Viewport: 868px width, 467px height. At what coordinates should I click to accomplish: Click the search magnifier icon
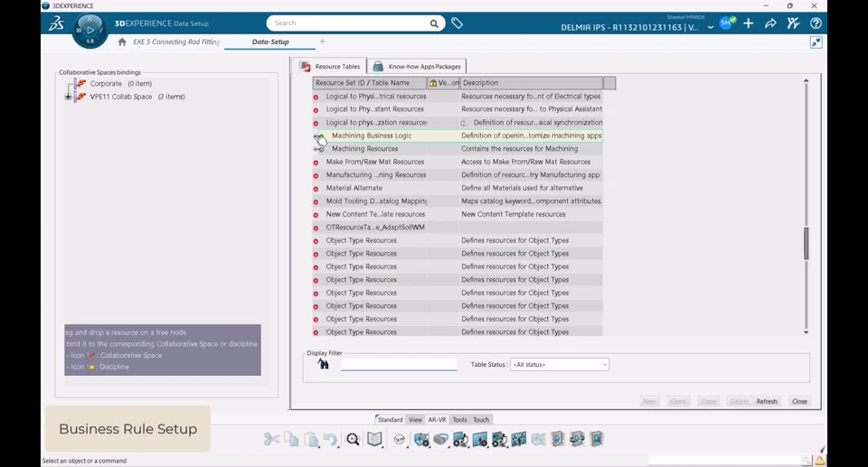tap(434, 23)
